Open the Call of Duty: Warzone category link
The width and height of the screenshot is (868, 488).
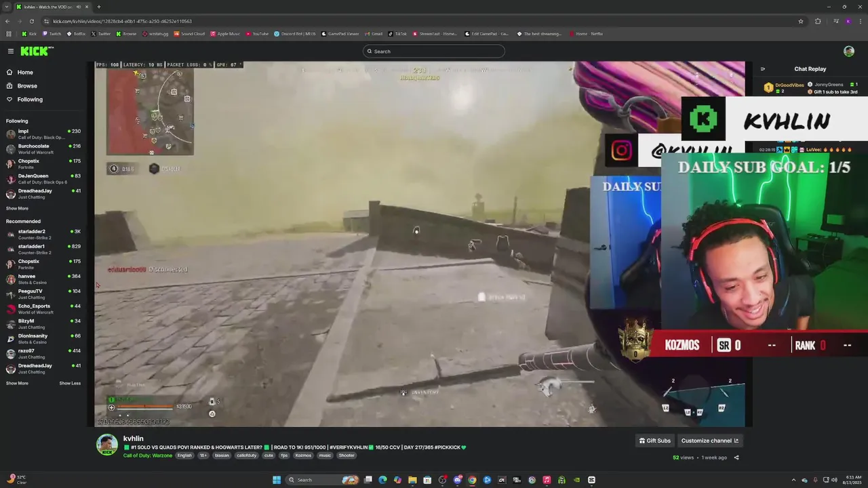pos(148,455)
